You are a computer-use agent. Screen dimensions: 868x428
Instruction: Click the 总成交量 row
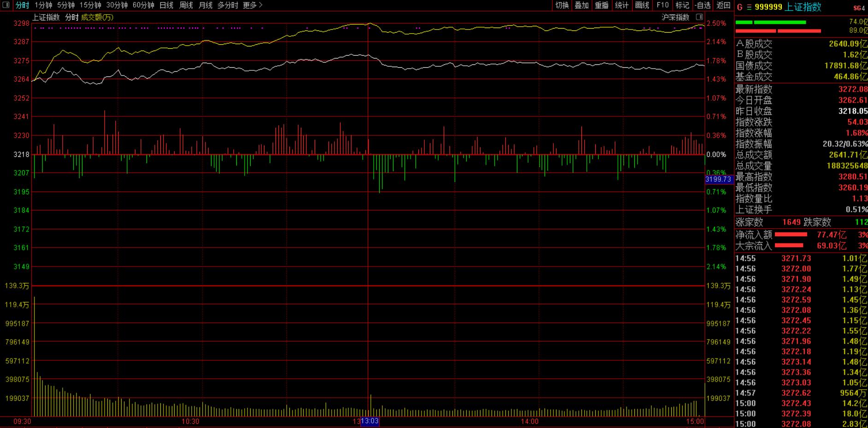801,166
